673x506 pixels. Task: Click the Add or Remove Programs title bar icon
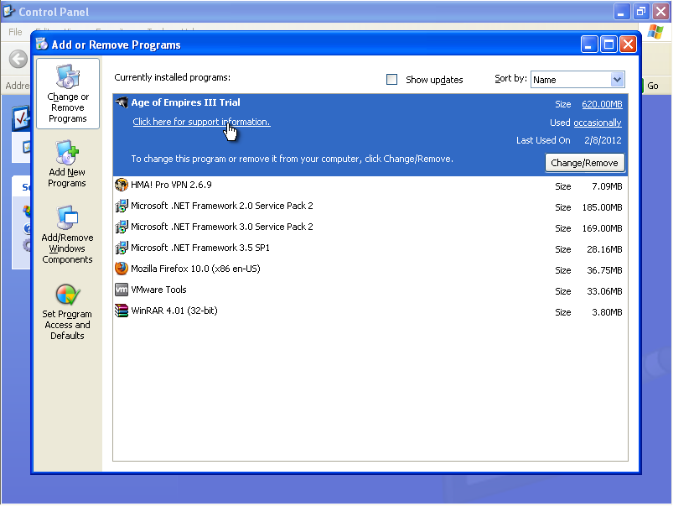click(42, 44)
